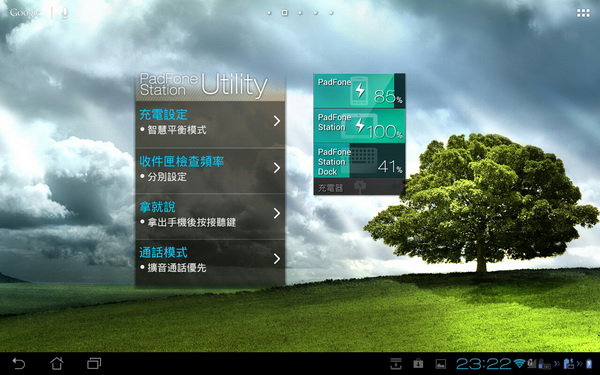Switch to the first home page dot

269,13
